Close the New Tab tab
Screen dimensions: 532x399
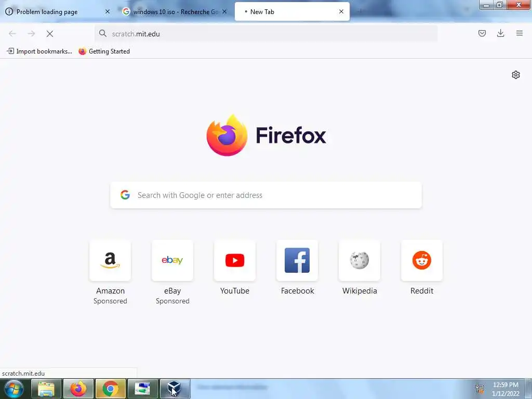[341, 11]
